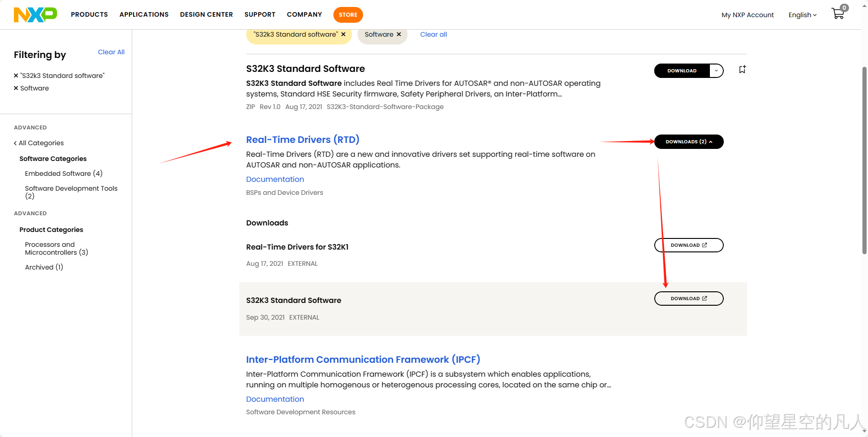Open Documentation for IPCF
The width and height of the screenshot is (868, 437).
pos(275,399)
